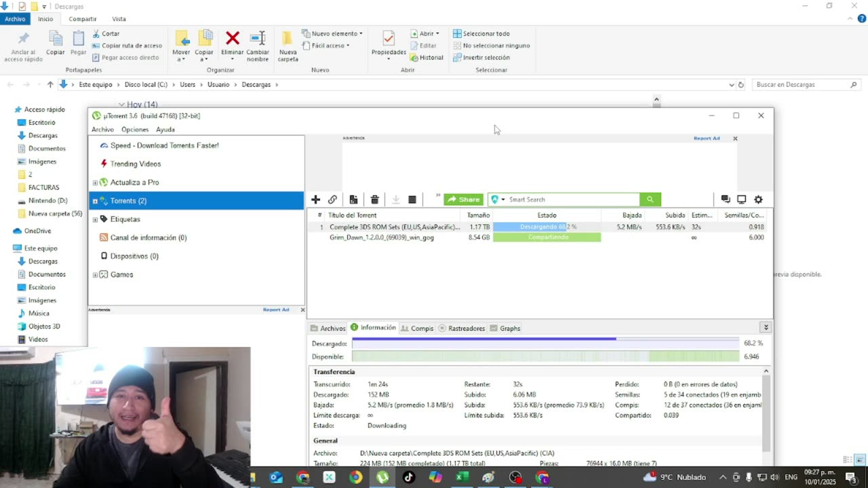868x488 pixels.
Task: Click Invertir selección in Explorer ribbon
Action: click(x=481, y=58)
